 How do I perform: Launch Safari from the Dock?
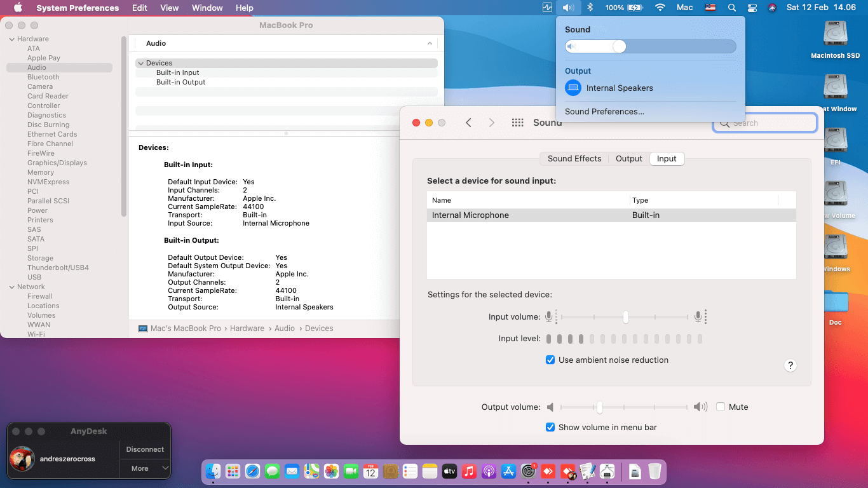click(252, 471)
